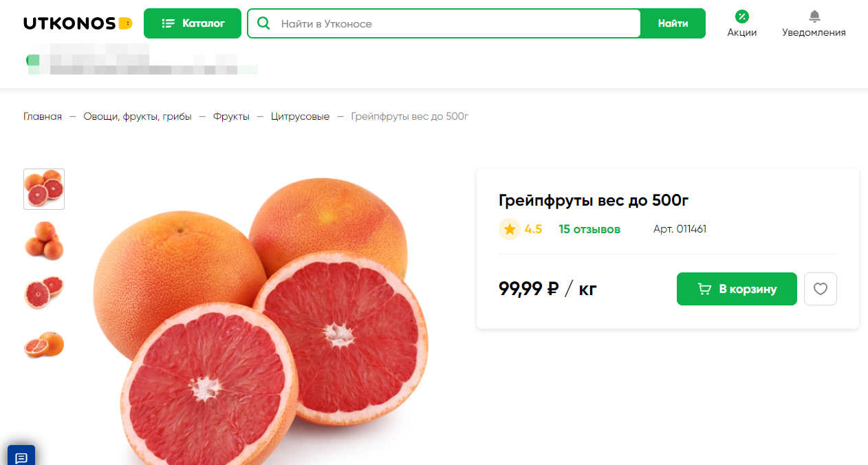Image resolution: width=868 pixels, height=465 pixels.
Task: Navigate to Фрукты breadcrumb
Action: [231, 116]
